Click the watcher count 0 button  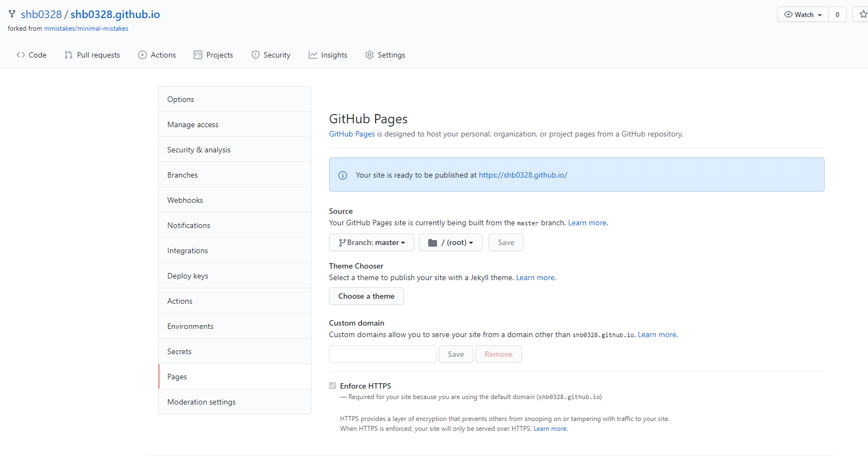click(837, 14)
